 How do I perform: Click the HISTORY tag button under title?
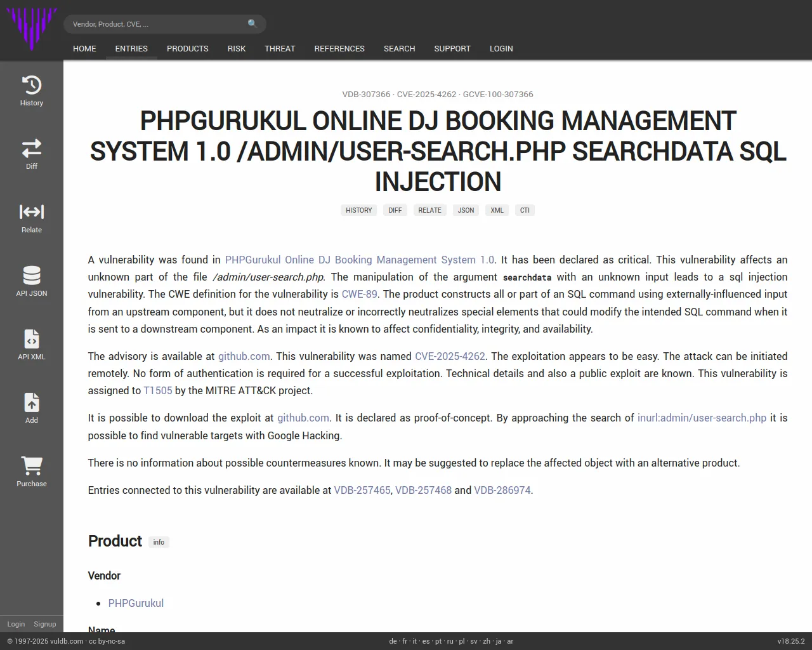pyautogui.click(x=359, y=210)
